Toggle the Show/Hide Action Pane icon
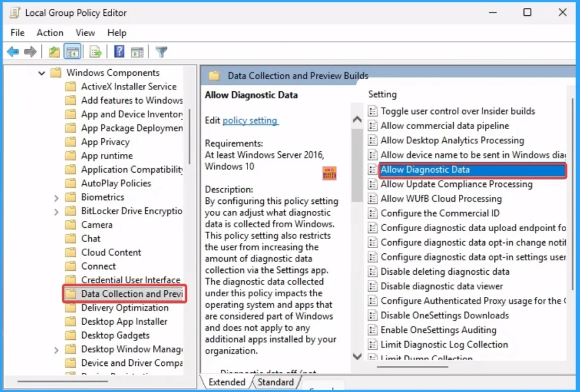This screenshot has height=392, width=580. click(137, 52)
